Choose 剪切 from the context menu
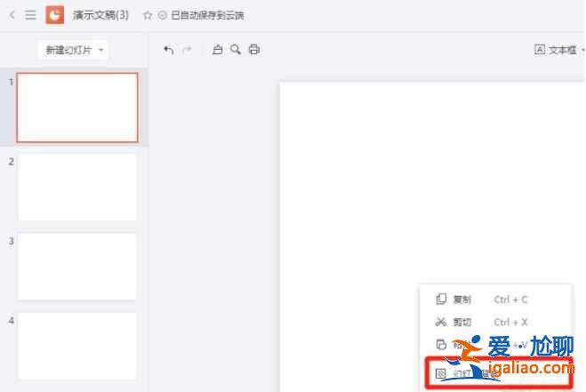The height and width of the screenshot is (392, 586). click(462, 322)
